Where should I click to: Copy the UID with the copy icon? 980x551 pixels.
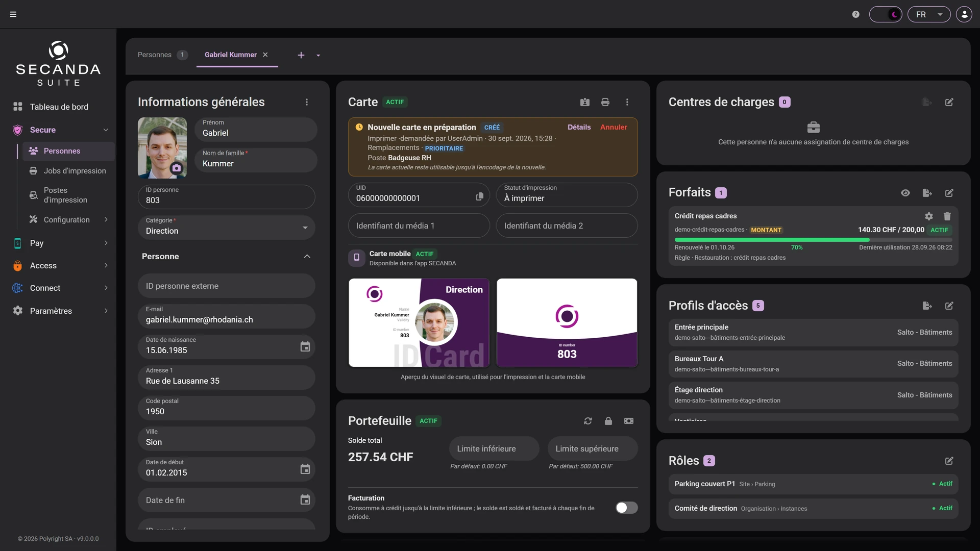click(480, 196)
